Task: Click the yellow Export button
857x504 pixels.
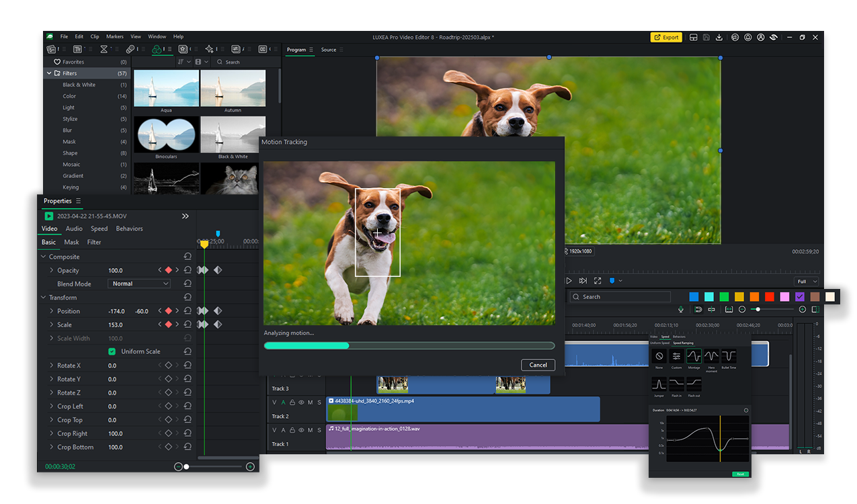Action: coord(666,38)
